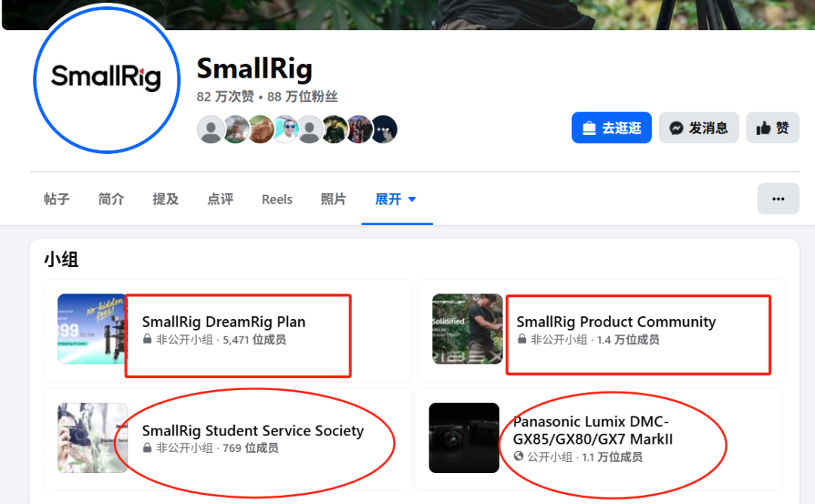Click the globe icon under Panasonic Lumix group
Screen dimensions: 815x504
(x=518, y=456)
